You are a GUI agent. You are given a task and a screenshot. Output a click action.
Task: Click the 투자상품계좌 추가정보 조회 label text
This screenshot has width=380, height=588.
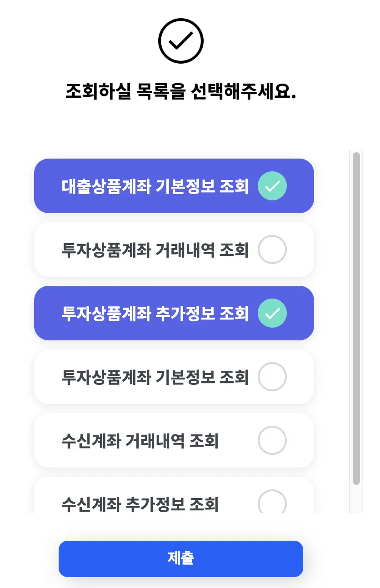pos(155,314)
